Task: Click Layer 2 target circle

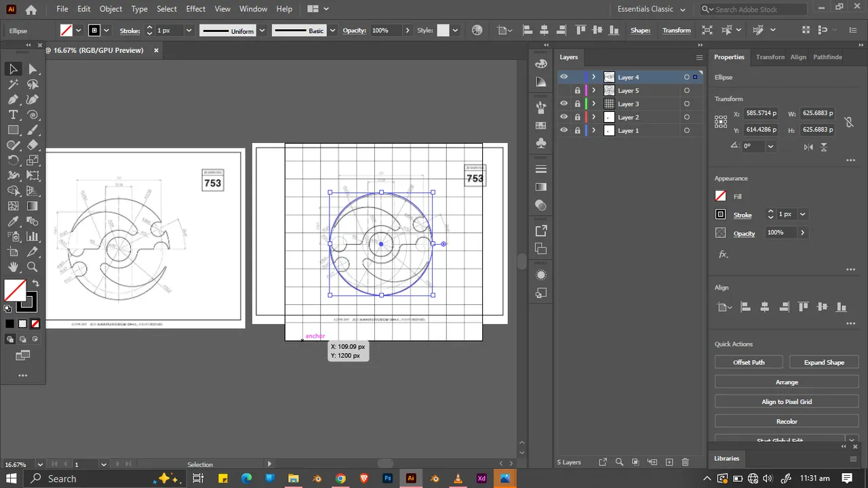Action: 687,117
